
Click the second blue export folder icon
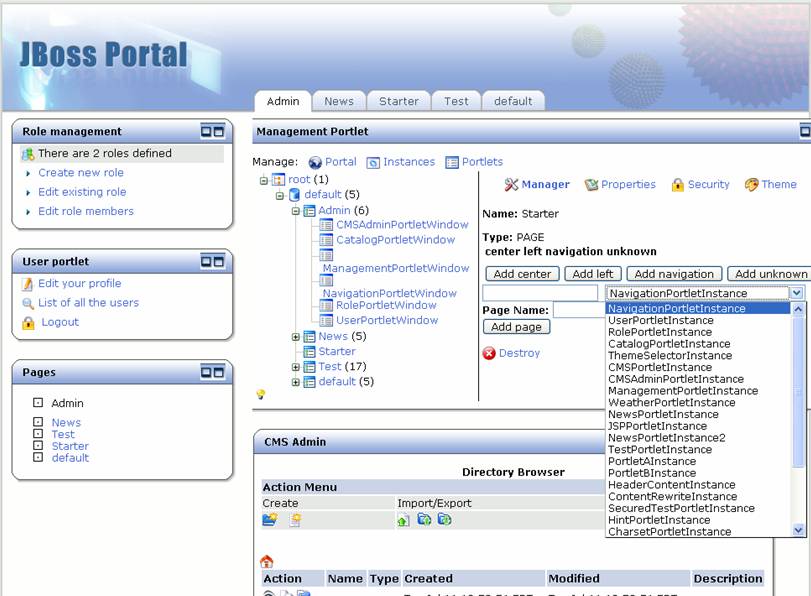tap(444, 519)
